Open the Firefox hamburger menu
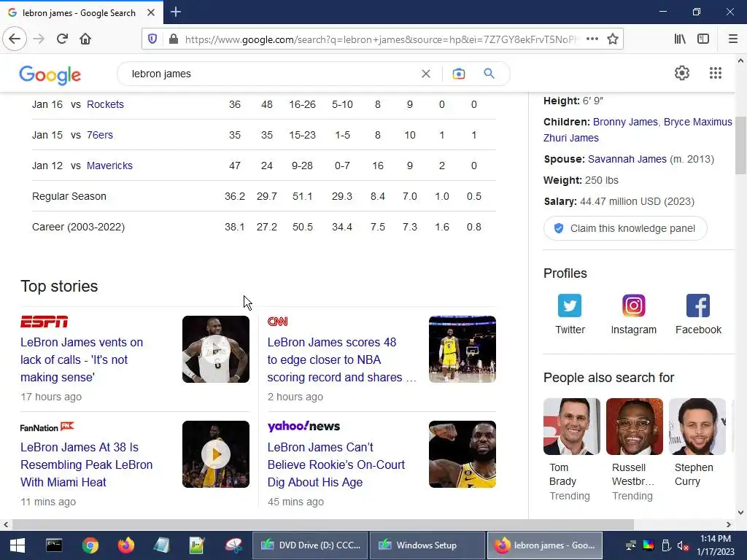 click(733, 39)
